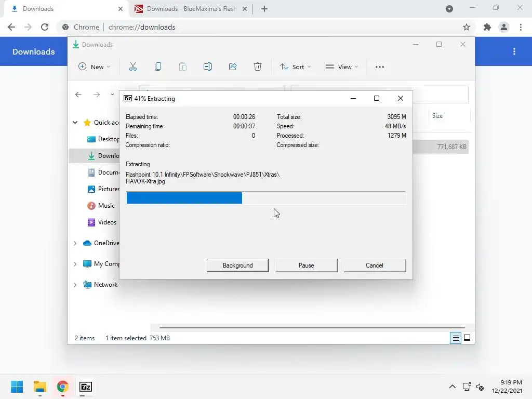Click the extraction progress bar

pyautogui.click(x=265, y=198)
